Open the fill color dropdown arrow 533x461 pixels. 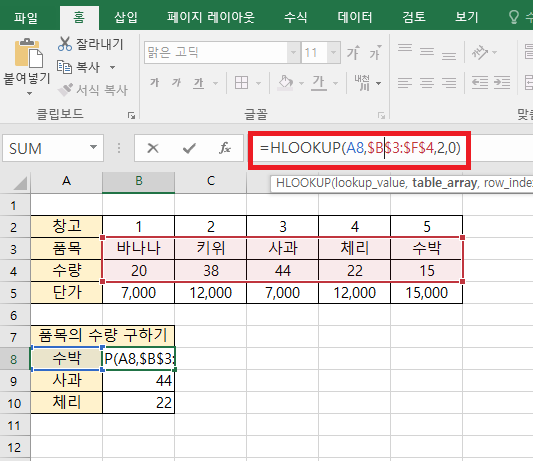301,83
